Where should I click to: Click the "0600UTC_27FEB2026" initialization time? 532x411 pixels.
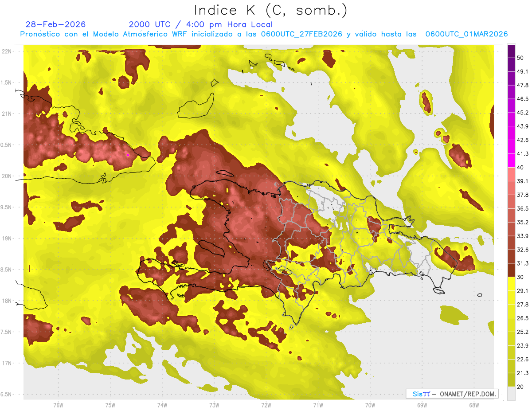pos(301,34)
